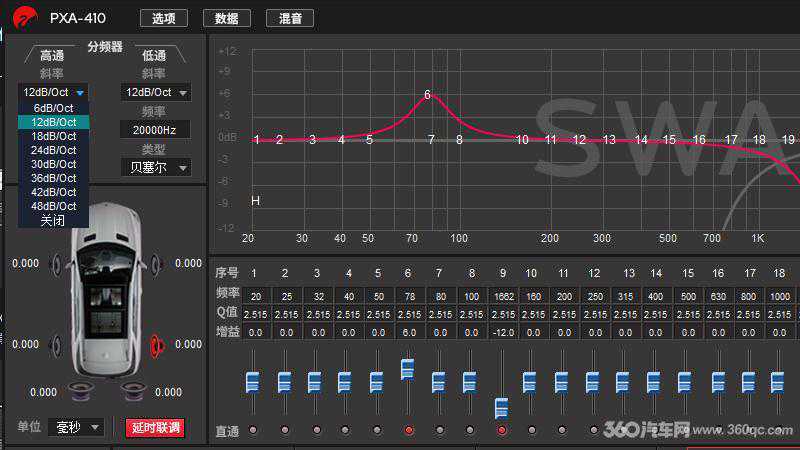Screen dimensions: 800x450
Task: Toggle bypass (直通) for band 6
Action: (x=408, y=431)
